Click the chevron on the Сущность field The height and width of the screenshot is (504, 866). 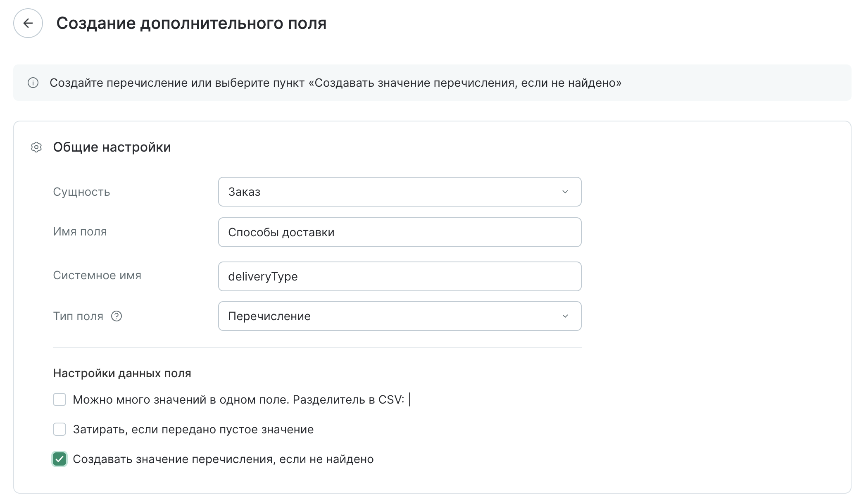[x=566, y=192]
